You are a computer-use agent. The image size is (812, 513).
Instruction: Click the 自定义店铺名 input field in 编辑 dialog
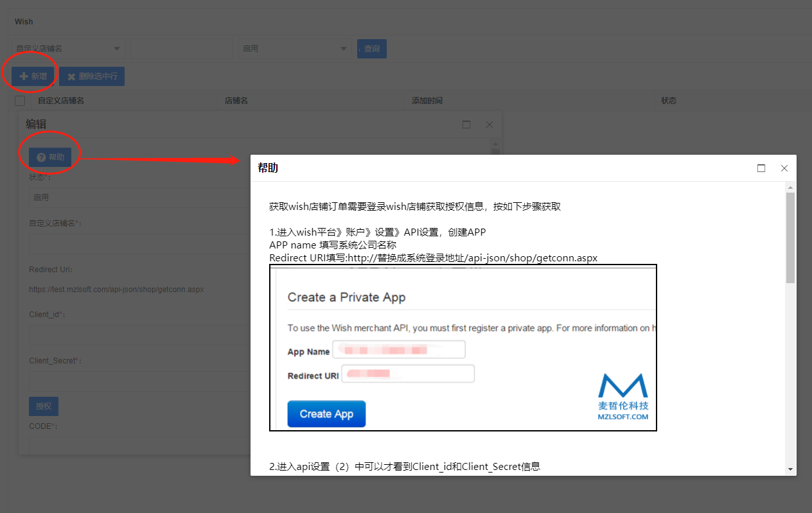pyautogui.click(x=139, y=244)
